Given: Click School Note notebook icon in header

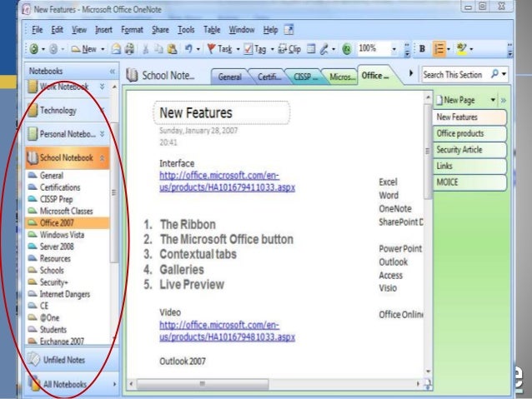Looking at the screenshot, I should pos(132,75).
